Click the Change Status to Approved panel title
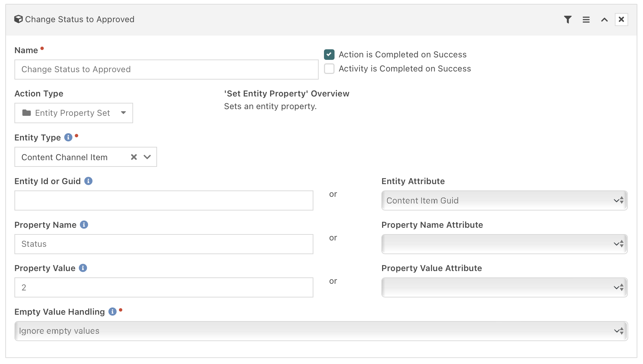Screen dimensions: 643x364 coord(80,19)
